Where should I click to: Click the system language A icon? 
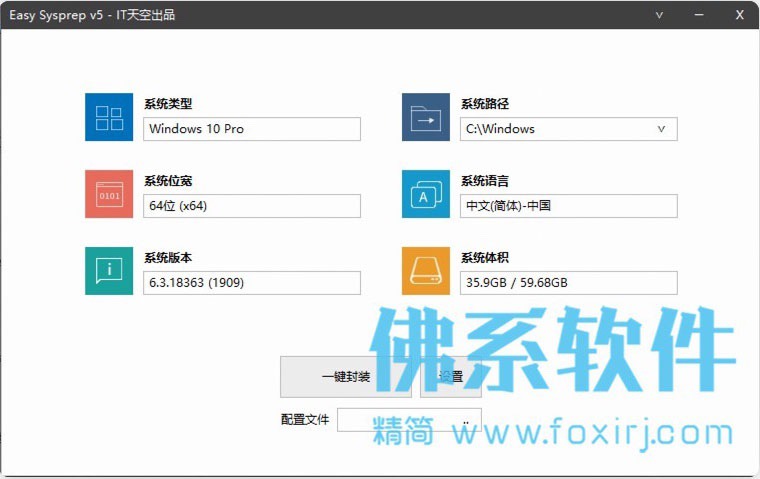coord(426,194)
